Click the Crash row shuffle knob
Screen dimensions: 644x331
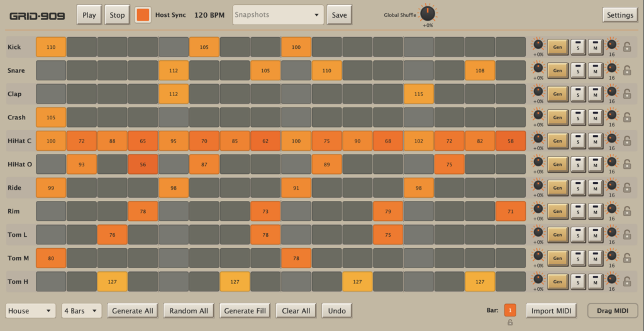(538, 115)
